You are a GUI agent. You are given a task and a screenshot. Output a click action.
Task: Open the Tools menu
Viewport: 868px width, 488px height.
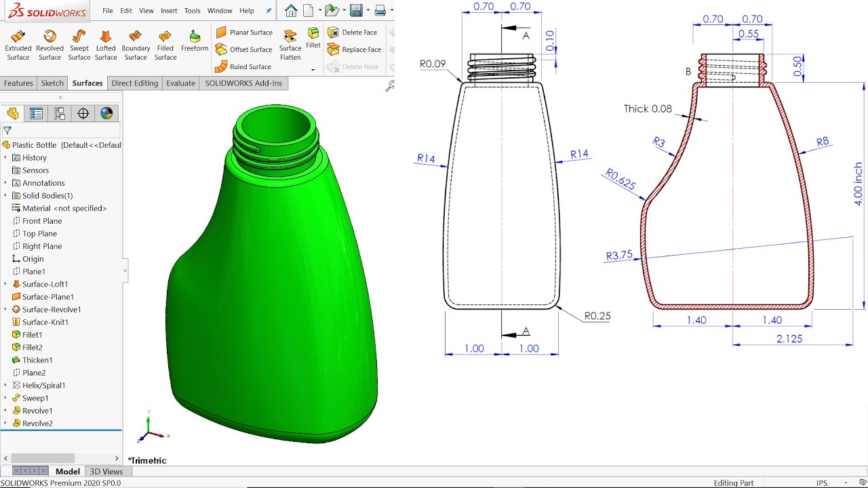click(x=193, y=11)
